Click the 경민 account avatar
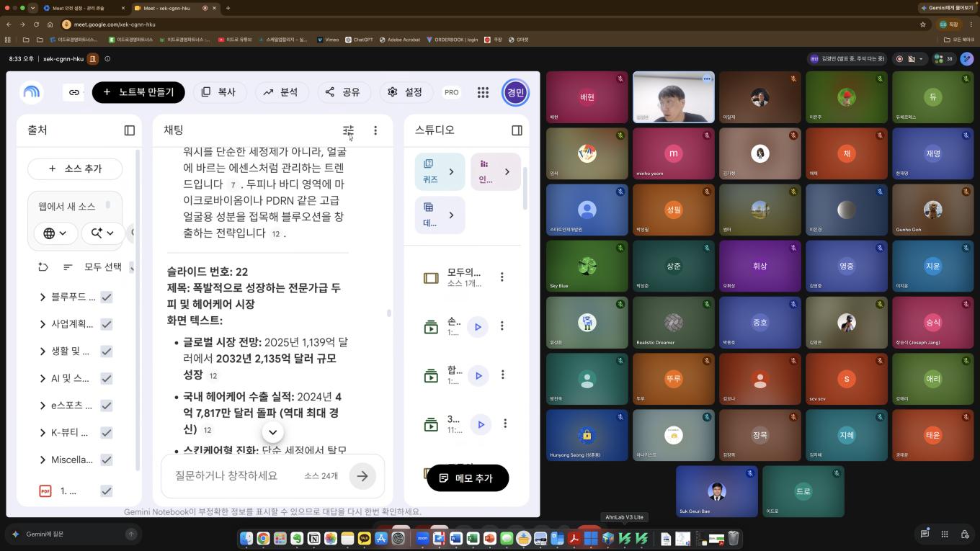 515,92
